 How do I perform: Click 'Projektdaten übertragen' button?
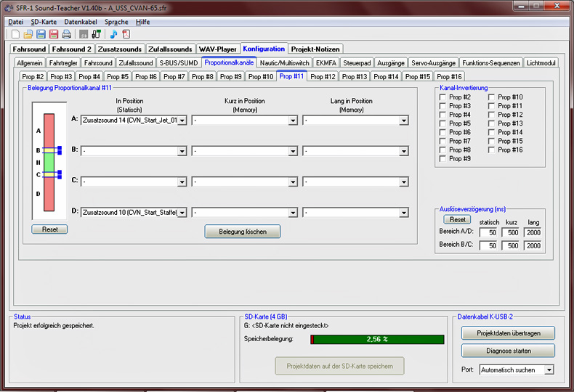509,333
